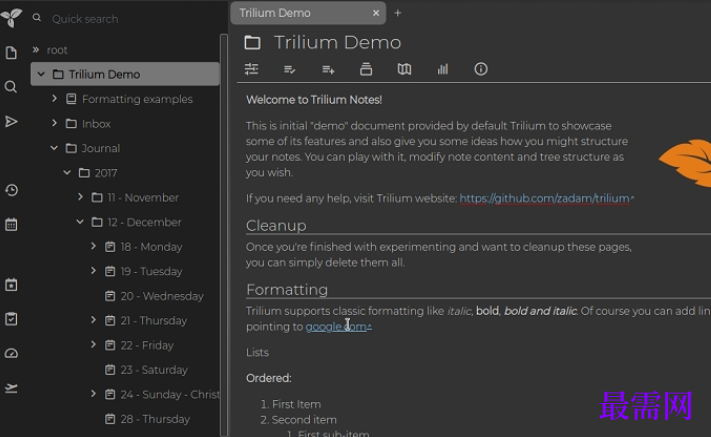Collapse the Journal tree node
The height and width of the screenshot is (437, 711).
pos(54,148)
